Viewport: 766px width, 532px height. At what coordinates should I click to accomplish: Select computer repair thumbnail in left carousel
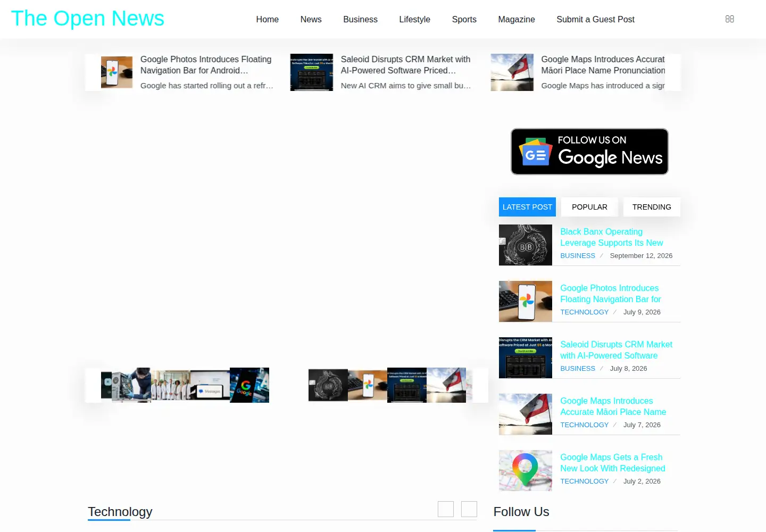pos(131,385)
